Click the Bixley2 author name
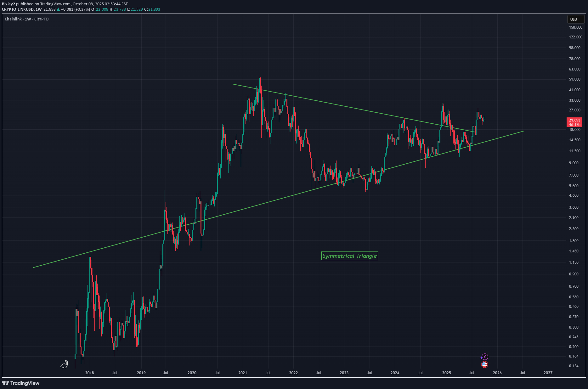 [x=8, y=4]
